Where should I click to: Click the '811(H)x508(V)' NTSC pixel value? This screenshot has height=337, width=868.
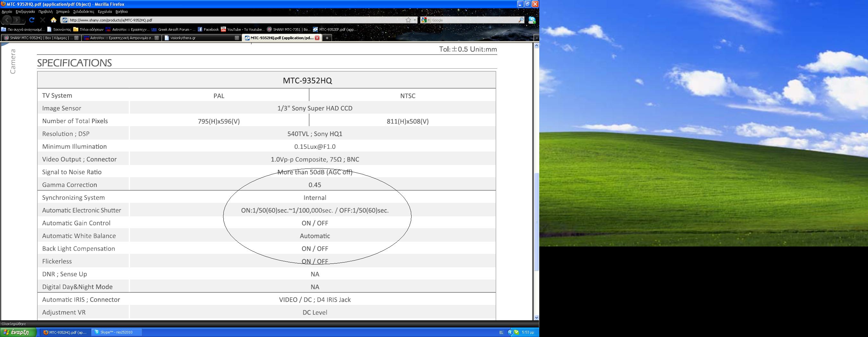pyautogui.click(x=408, y=121)
